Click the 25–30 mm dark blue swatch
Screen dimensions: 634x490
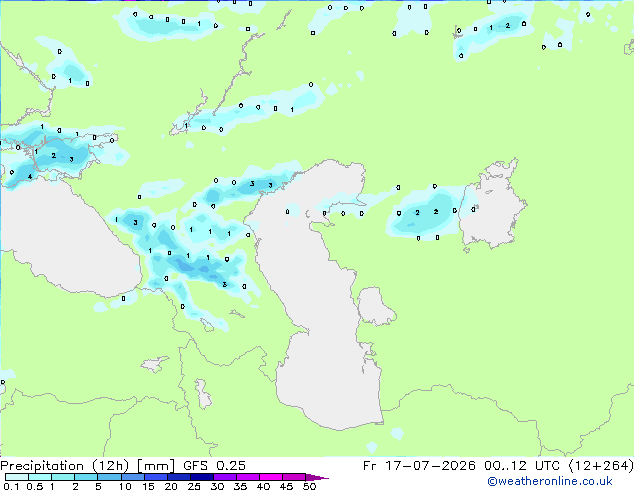[x=201, y=477]
